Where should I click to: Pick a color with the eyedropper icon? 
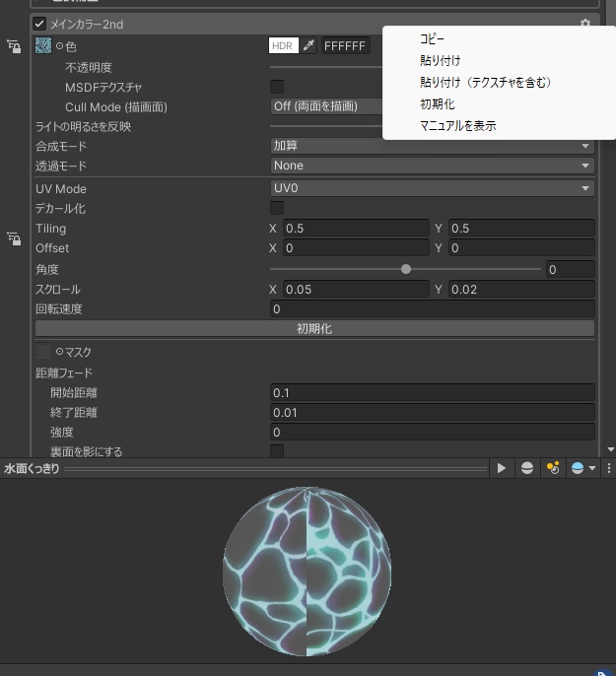[x=308, y=45]
